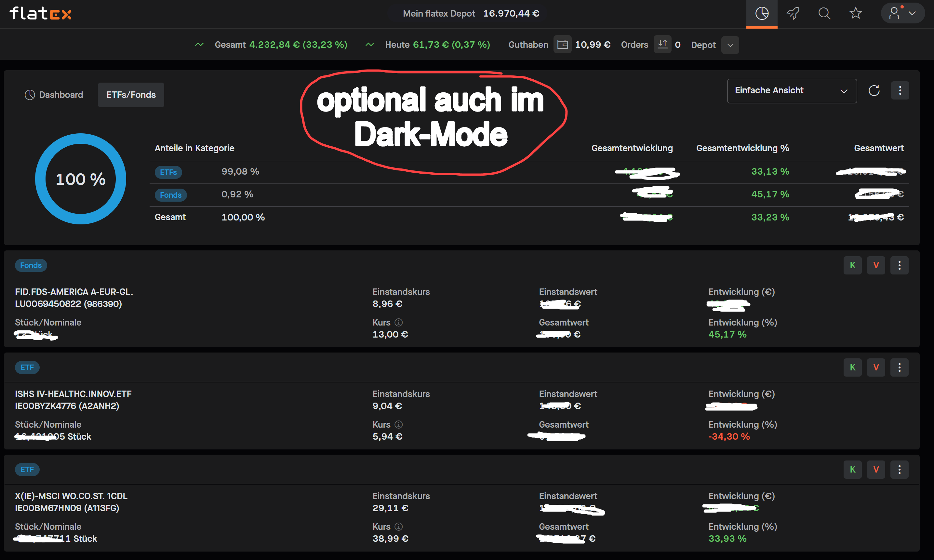
Task: Open ISHS IV-HEALTHC.INNOV.ETF name
Action: [73, 394]
